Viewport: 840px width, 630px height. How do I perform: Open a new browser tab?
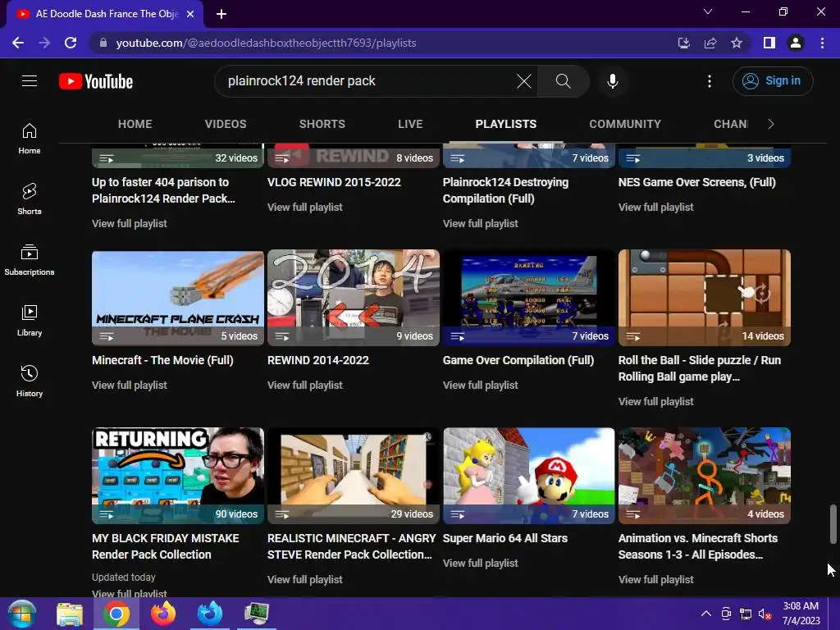click(221, 14)
